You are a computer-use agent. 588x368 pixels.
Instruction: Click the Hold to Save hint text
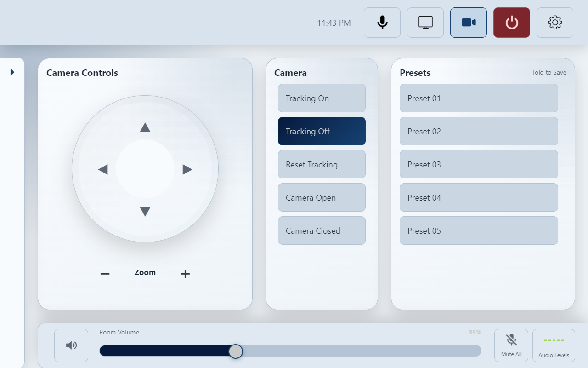point(548,72)
